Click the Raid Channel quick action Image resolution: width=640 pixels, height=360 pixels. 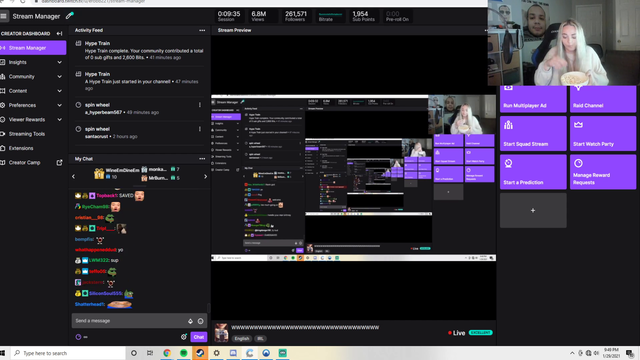coord(603,99)
